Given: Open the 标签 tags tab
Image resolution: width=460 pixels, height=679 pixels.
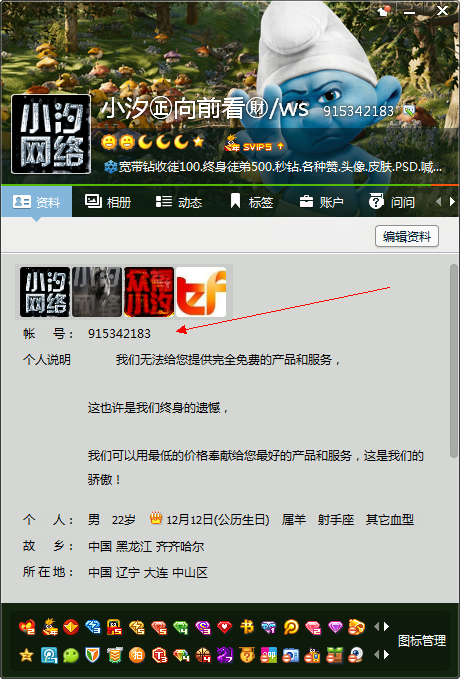Looking at the screenshot, I should click(252, 202).
